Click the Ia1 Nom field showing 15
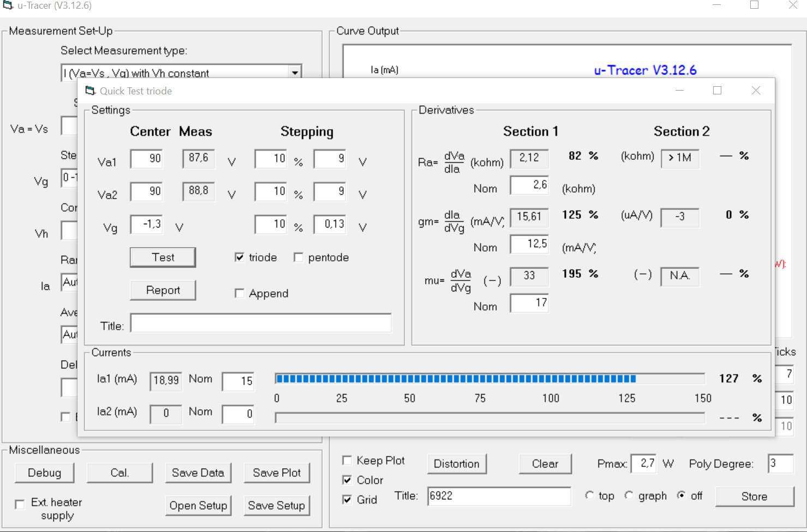Image resolution: width=807 pixels, height=532 pixels. (x=238, y=381)
